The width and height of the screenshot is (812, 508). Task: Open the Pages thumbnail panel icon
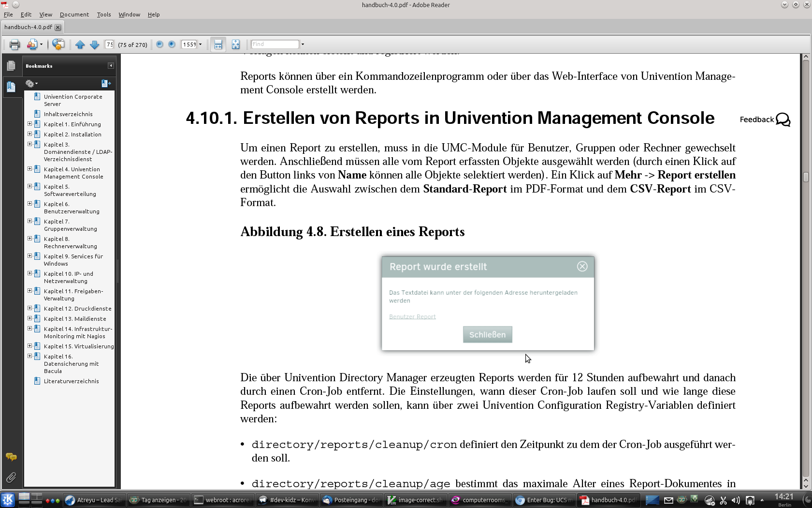point(11,66)
